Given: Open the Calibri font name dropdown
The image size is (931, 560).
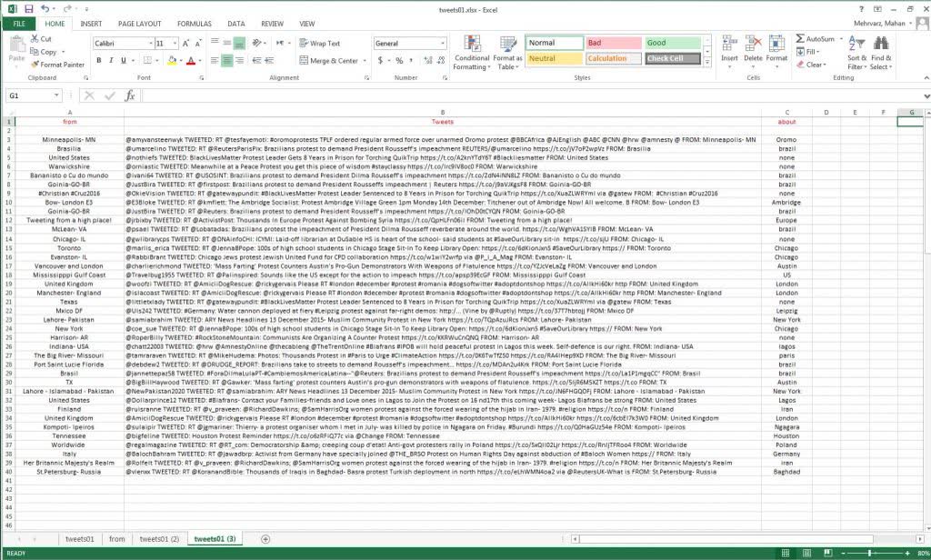Looking at the screenshot, I should [x=150, y=44].
